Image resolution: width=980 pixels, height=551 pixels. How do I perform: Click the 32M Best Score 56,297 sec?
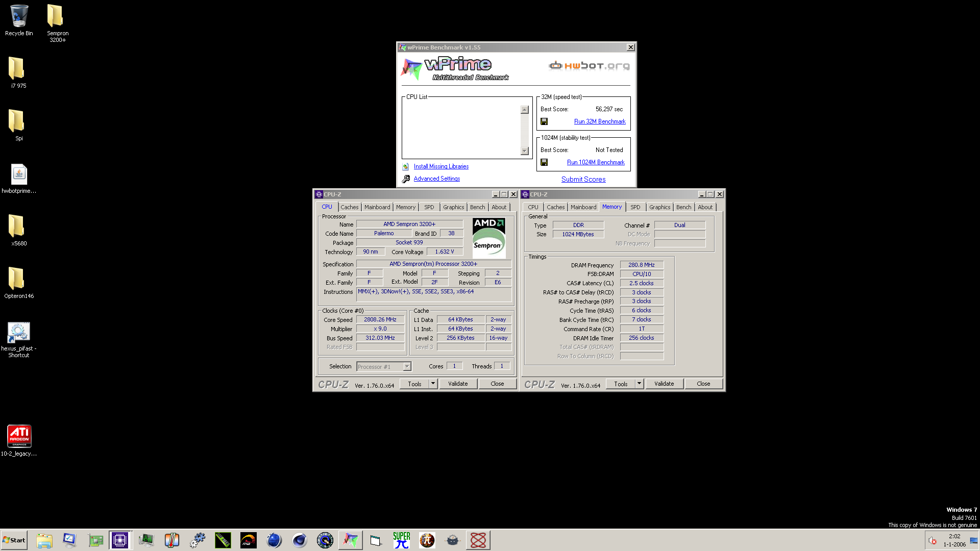609,109
